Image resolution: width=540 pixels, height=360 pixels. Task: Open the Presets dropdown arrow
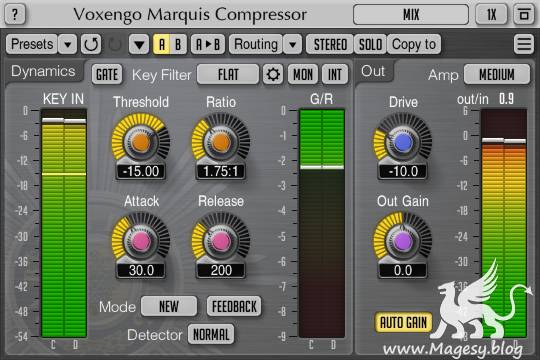(x=68, y=44)
